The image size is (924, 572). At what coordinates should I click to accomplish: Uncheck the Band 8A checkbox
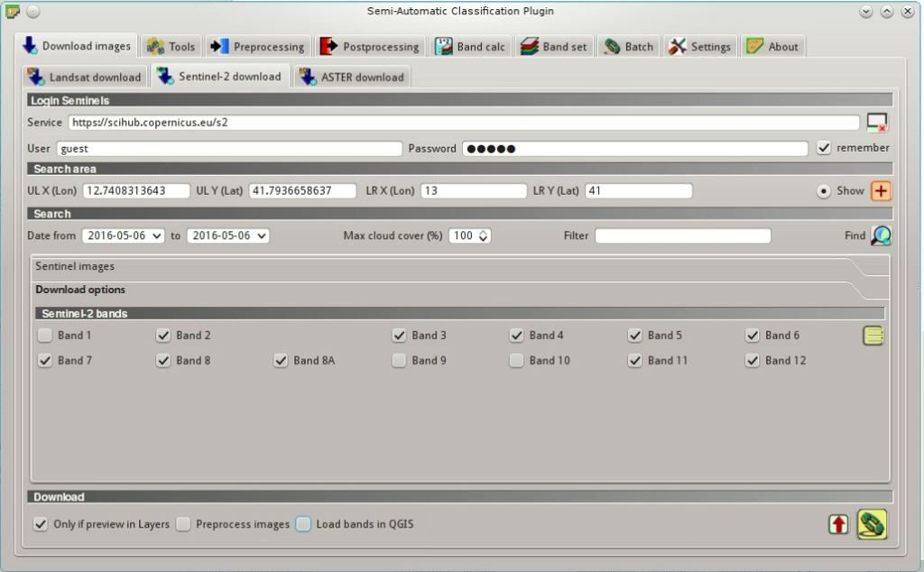point(281,360)
